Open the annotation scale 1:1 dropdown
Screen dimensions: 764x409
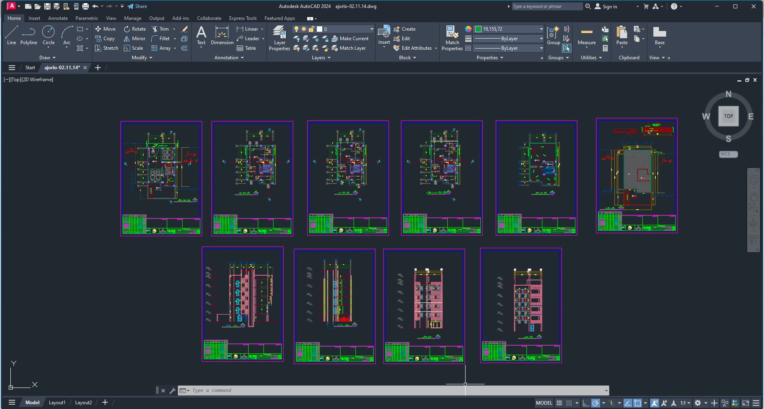(685, 403)
